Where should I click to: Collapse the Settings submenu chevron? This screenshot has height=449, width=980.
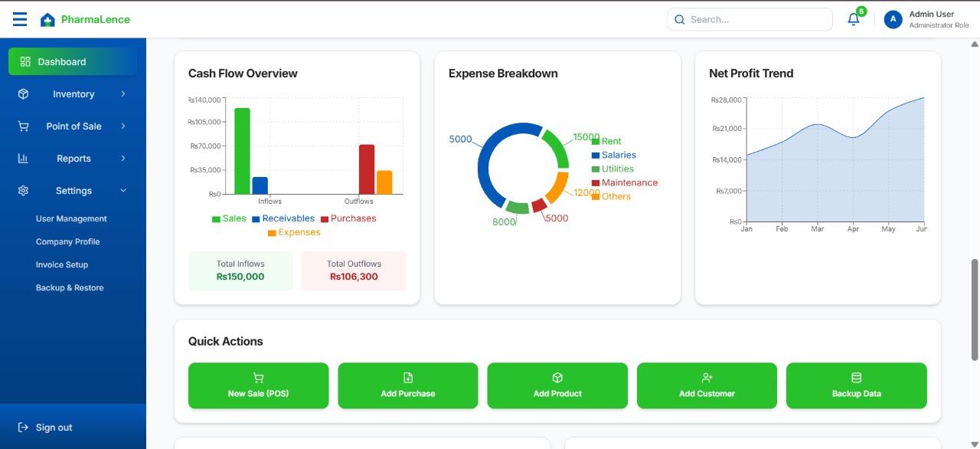tap(123, 191)
